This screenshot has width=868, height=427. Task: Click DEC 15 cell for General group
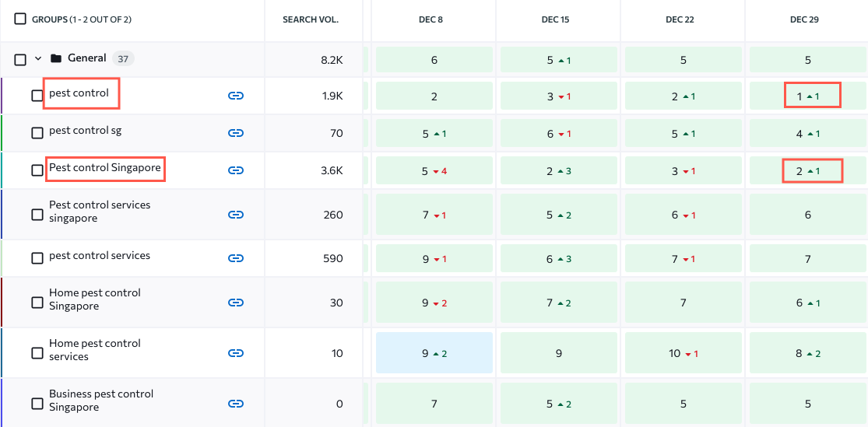(558, 60)
